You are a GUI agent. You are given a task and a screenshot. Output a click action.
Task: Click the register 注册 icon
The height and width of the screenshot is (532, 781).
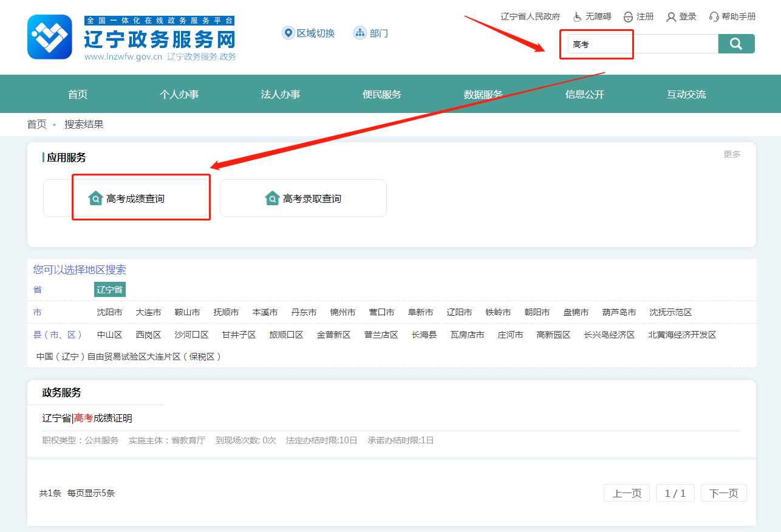pos(628,17)
